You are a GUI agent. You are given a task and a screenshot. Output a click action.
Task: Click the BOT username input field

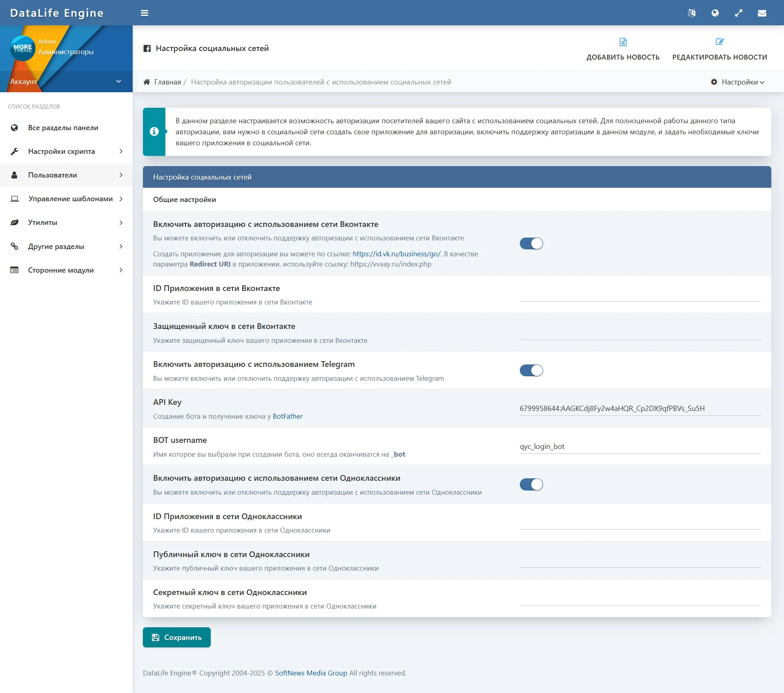click(x=639, y=446)
